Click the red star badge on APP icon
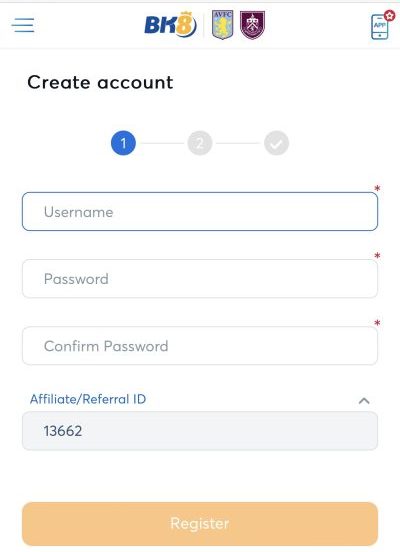 [x=389, y=15]
